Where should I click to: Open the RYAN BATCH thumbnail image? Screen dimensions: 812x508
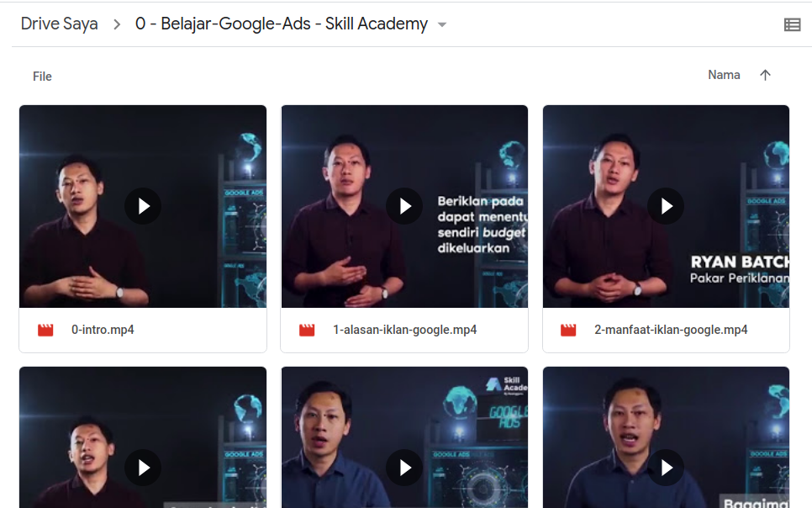coord(666,206)
